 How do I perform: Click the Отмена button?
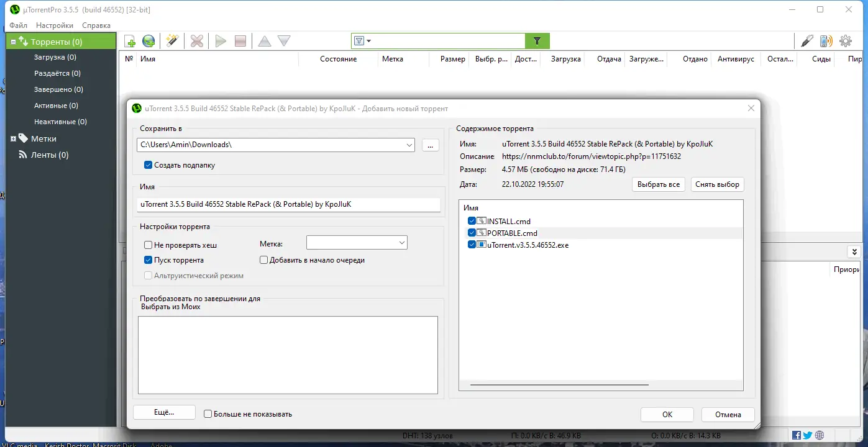click(728, 414)
